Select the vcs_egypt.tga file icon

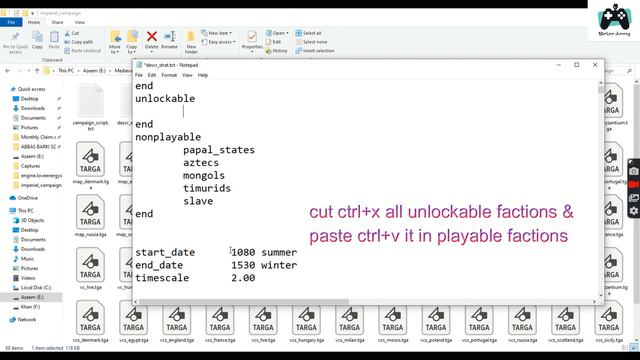[133, 318]
